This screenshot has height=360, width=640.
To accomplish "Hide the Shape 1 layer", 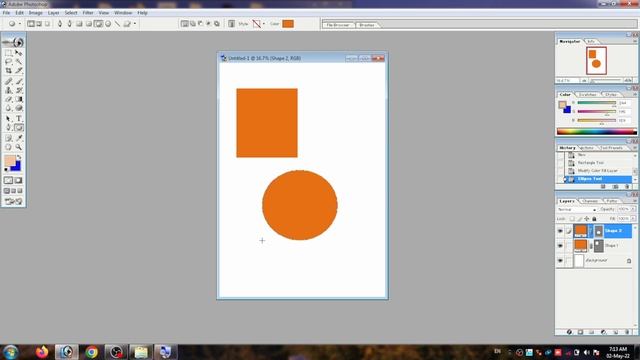I will coord(560,246).
